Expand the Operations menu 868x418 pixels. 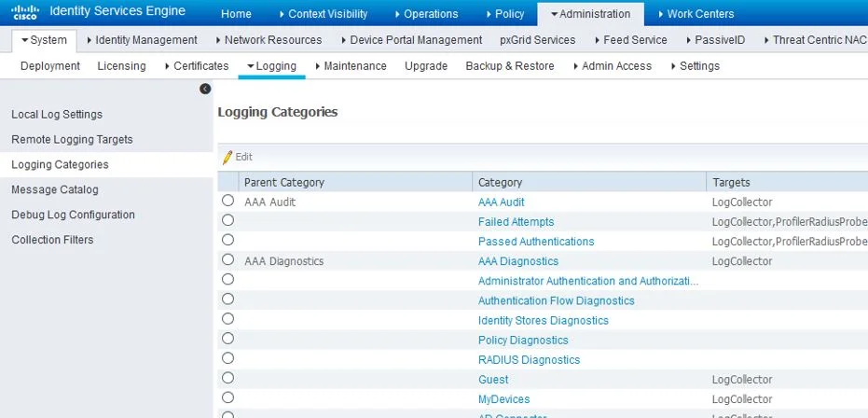tap(426, 14)
